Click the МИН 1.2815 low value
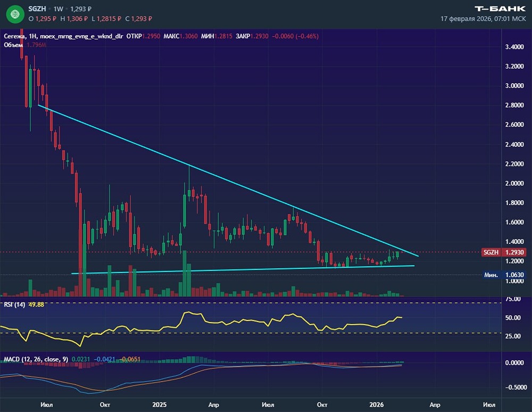Viewport: 532px width, 412px height. (217, 36)
